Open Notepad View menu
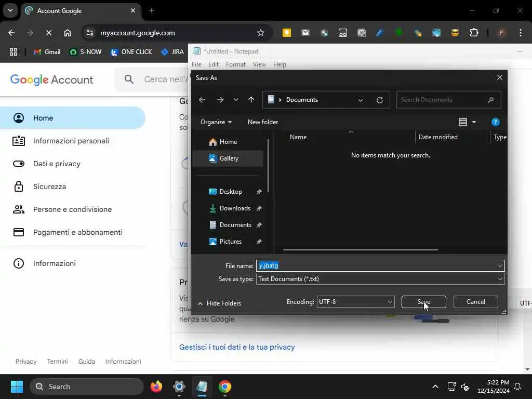Viewport: 532px width, 399px height. (x=259, y=64)
